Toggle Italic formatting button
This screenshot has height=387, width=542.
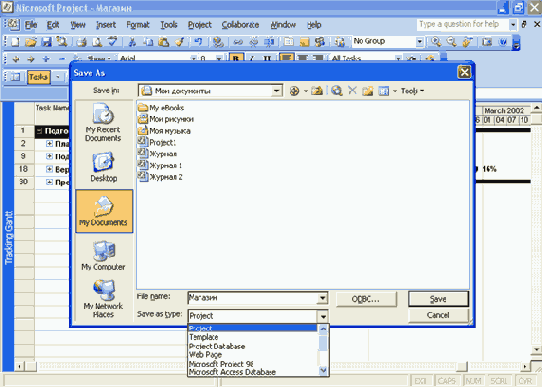[x=252, y=58]
